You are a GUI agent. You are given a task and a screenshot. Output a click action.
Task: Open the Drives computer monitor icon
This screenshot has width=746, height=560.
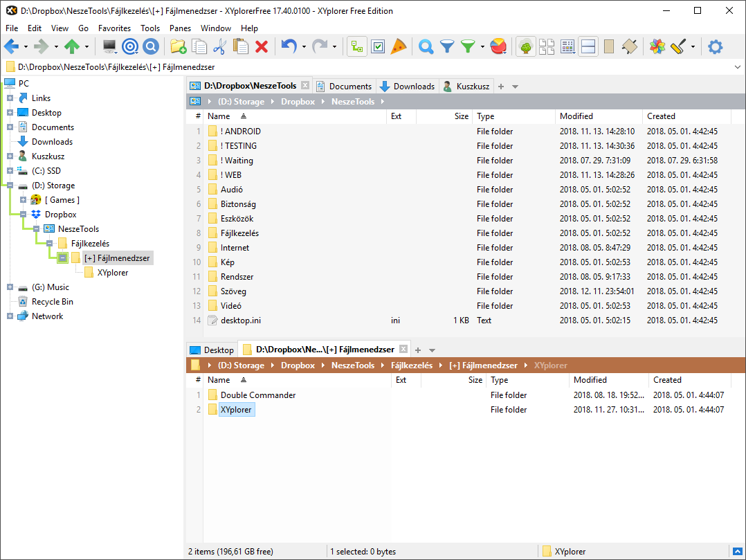(109, 46)
